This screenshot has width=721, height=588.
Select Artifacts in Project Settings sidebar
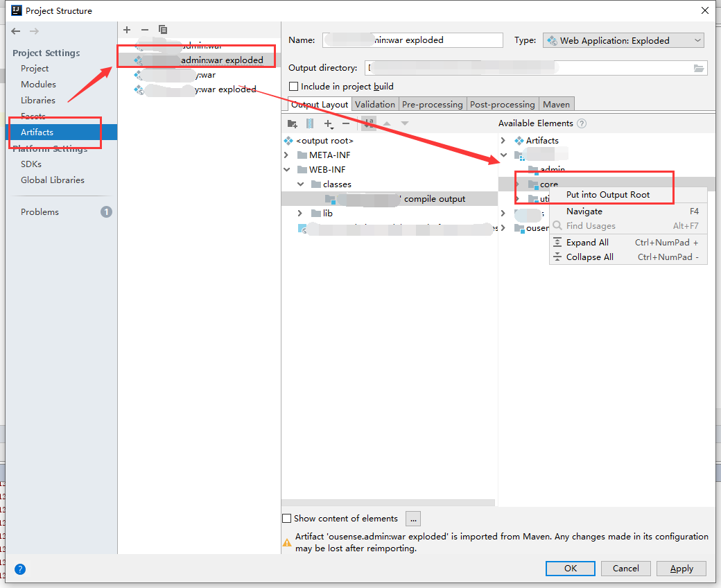(x=36, y=132)
